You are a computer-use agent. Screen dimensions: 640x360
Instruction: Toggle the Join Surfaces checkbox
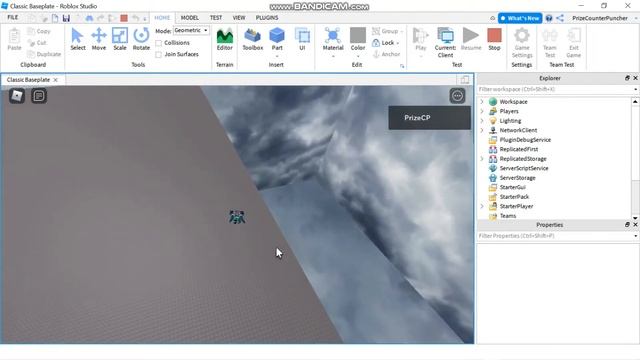(x=159, y=54)
